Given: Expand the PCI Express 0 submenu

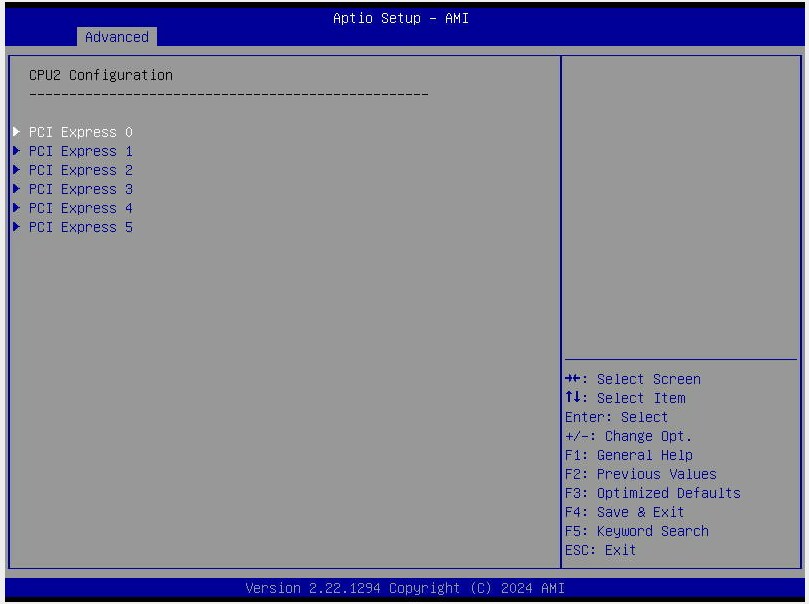Looking at the screenshot, I should pyautogui.click(x=80, y=131).
